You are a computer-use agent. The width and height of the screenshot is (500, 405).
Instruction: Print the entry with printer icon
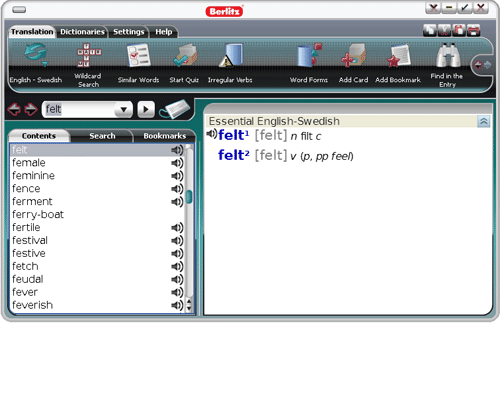474,30
